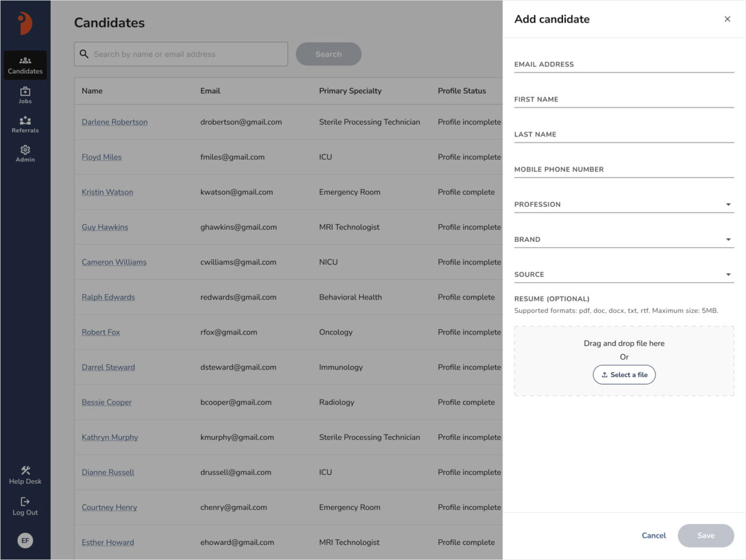The width and height of the screenshot is (746, 560).
Task: Click the Save button
Action: point(706,536)
